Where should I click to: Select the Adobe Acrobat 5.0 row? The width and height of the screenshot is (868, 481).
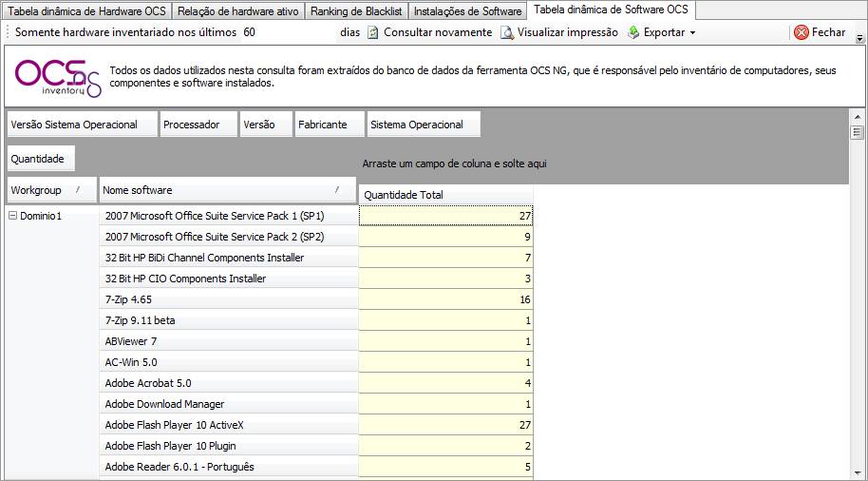pos(229,383)
